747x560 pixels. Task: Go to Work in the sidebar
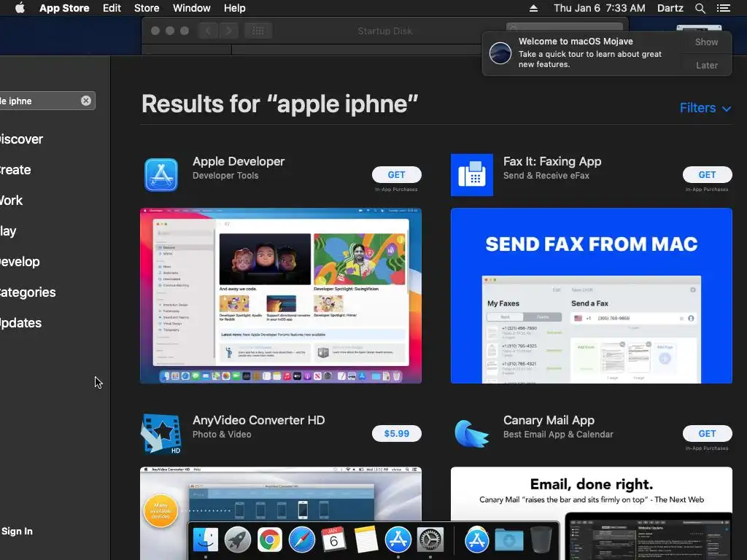11,200
